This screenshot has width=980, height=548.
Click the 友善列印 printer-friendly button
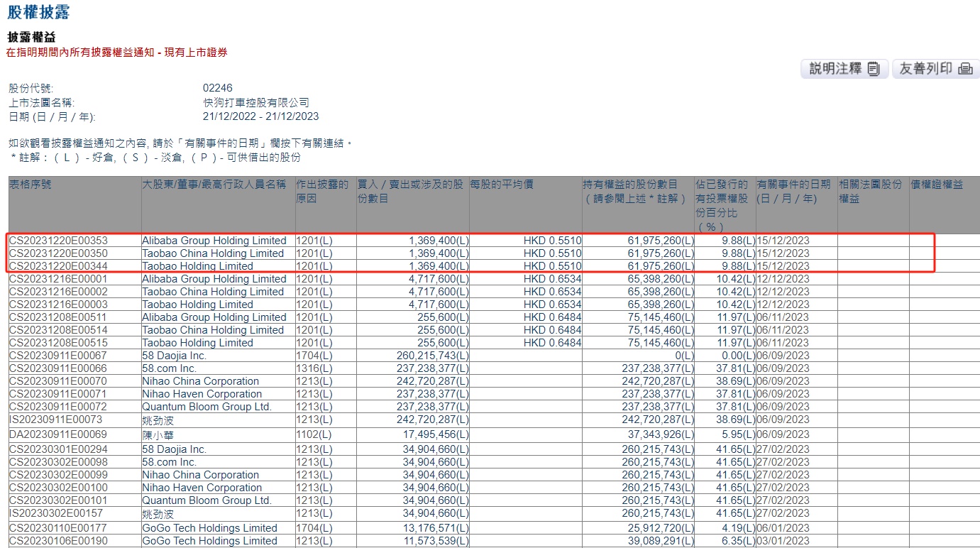(935, 69)
